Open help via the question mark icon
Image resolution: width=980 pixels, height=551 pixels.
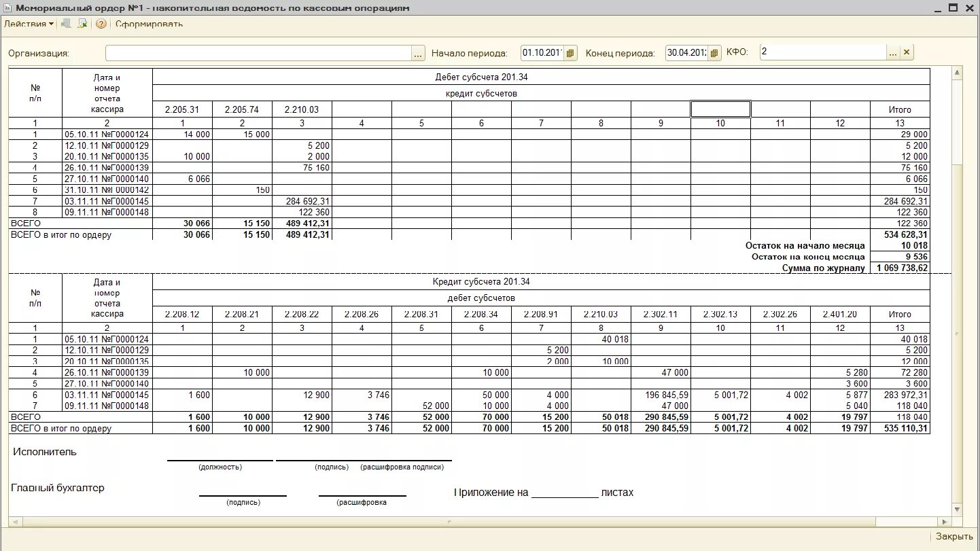[101, 24]
